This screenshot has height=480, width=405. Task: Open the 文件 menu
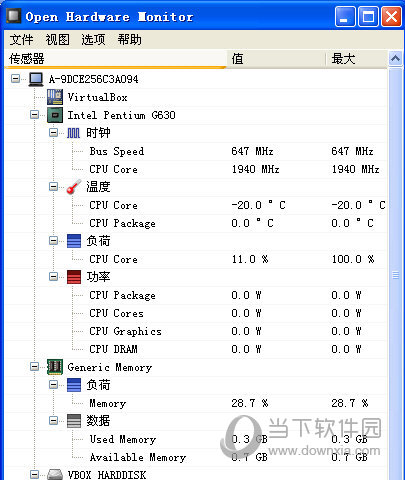pyautogui.click(x=21, y=40)
